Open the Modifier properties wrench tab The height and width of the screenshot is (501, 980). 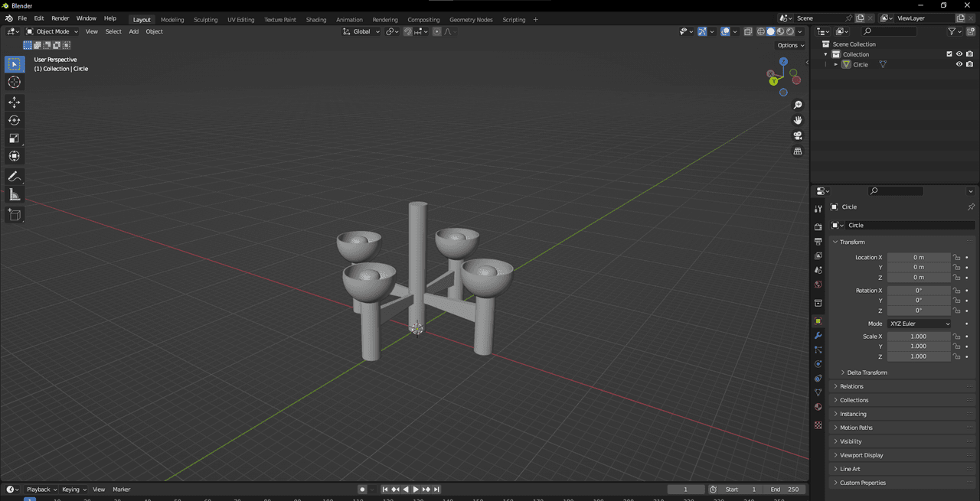818,336
